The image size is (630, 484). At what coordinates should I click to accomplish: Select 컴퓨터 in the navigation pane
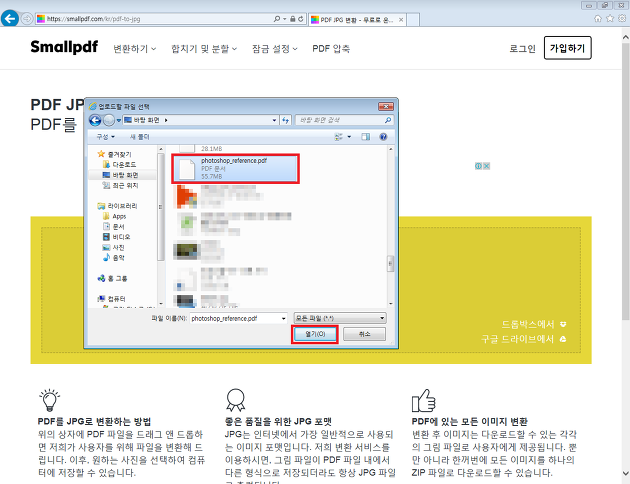pyautogui.click(x=112, y=299)
